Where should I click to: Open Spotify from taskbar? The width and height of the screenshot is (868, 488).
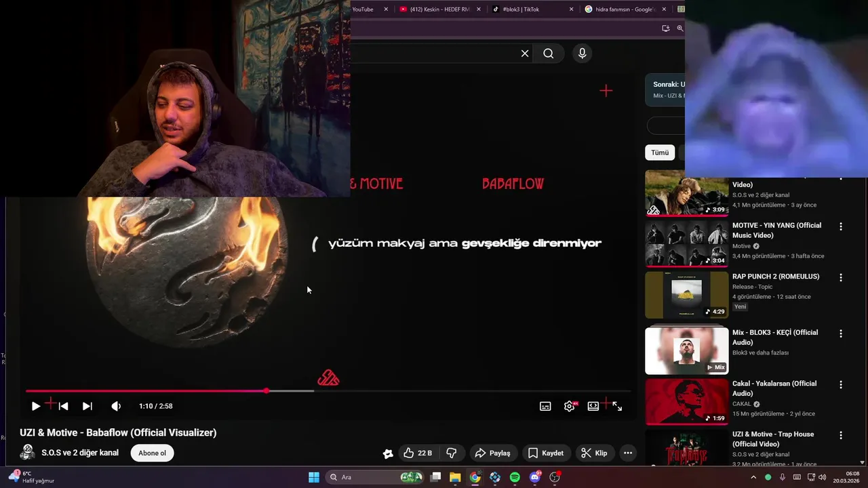tap(515, 477)
